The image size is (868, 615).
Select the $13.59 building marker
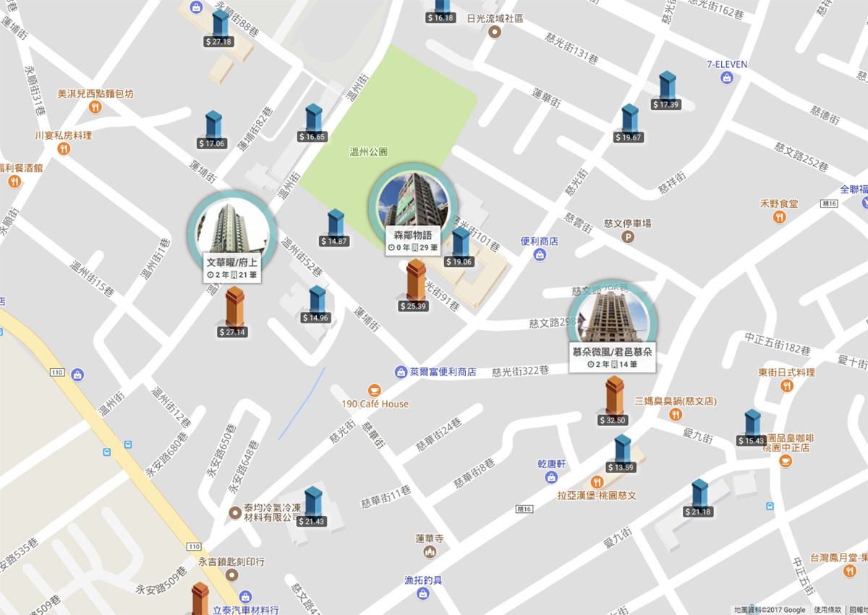point(622,454)
